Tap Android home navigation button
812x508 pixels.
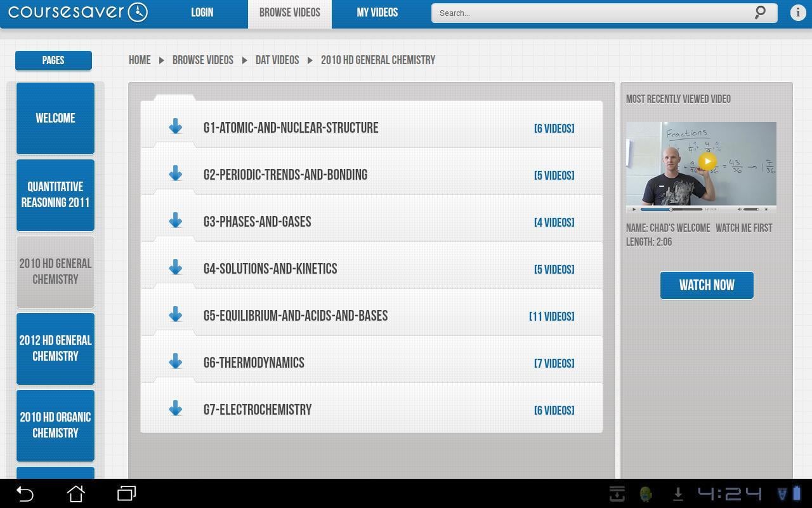pyautogui.click(x=76, y=493)
